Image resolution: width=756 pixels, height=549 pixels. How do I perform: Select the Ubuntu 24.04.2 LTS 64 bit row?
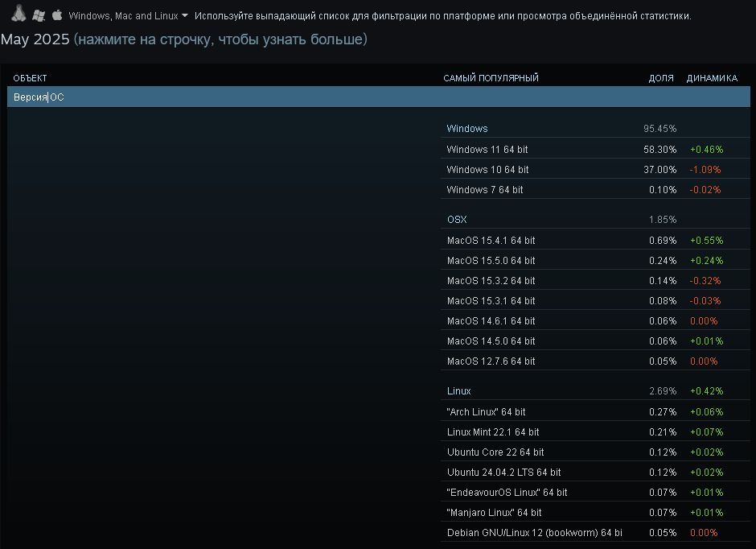point(595,473)
